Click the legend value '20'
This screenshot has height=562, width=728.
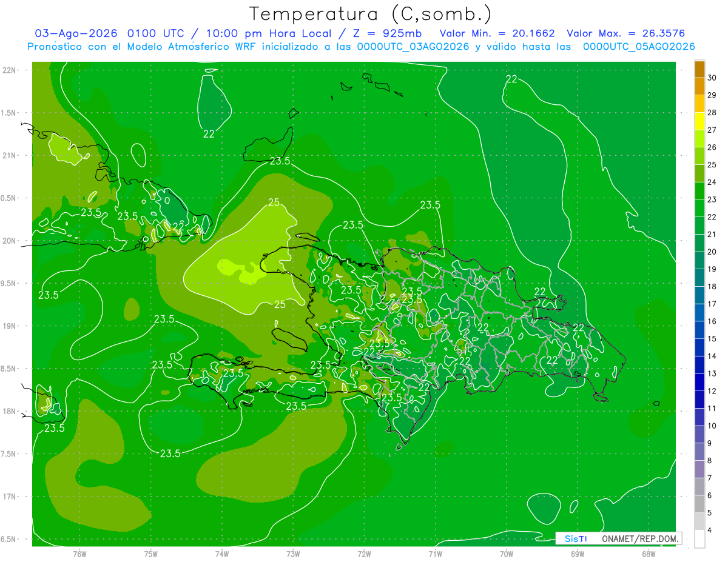click(712, 252)
